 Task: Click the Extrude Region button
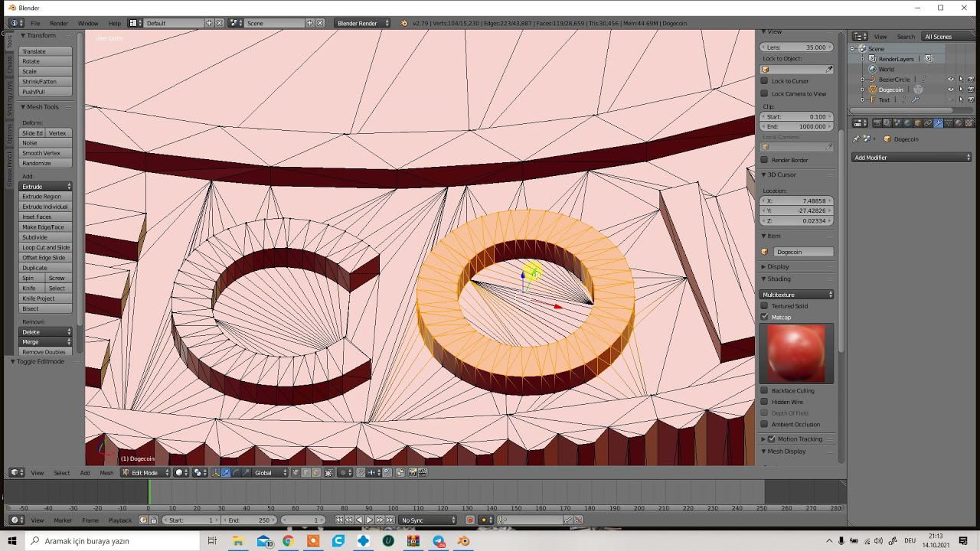(45, 197)
